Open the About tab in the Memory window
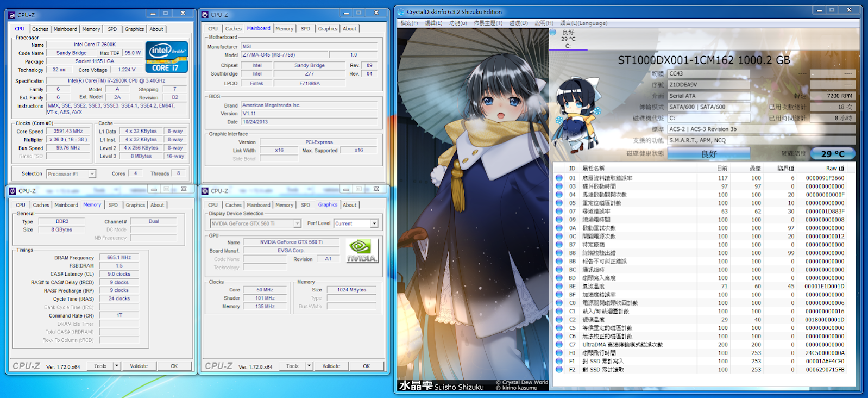868x398 pixels. [158, 205]
